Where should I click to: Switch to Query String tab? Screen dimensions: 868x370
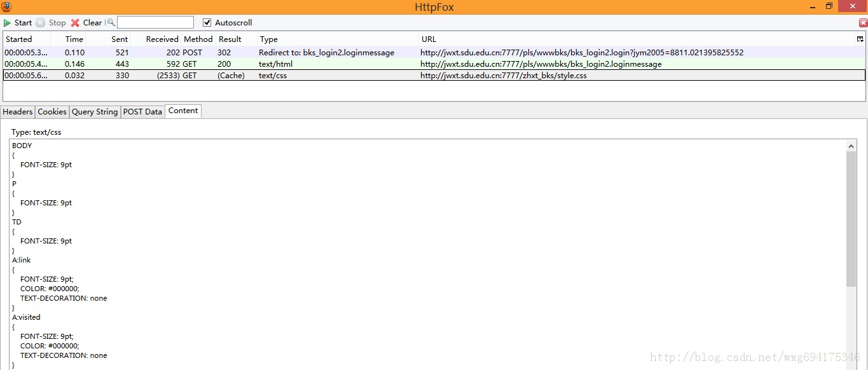(95, 111)
